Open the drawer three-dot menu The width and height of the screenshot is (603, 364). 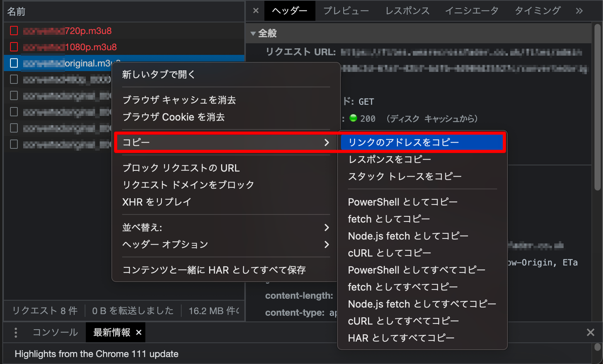click(x=16, y=332)
